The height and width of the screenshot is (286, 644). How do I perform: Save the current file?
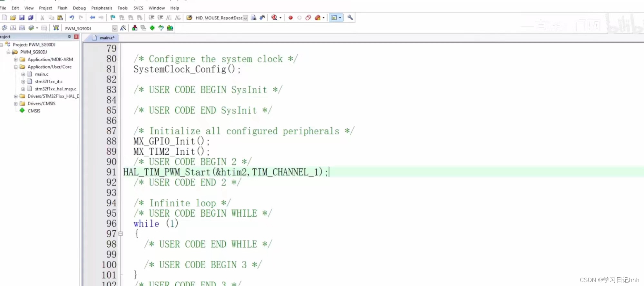tap(22, 18)
